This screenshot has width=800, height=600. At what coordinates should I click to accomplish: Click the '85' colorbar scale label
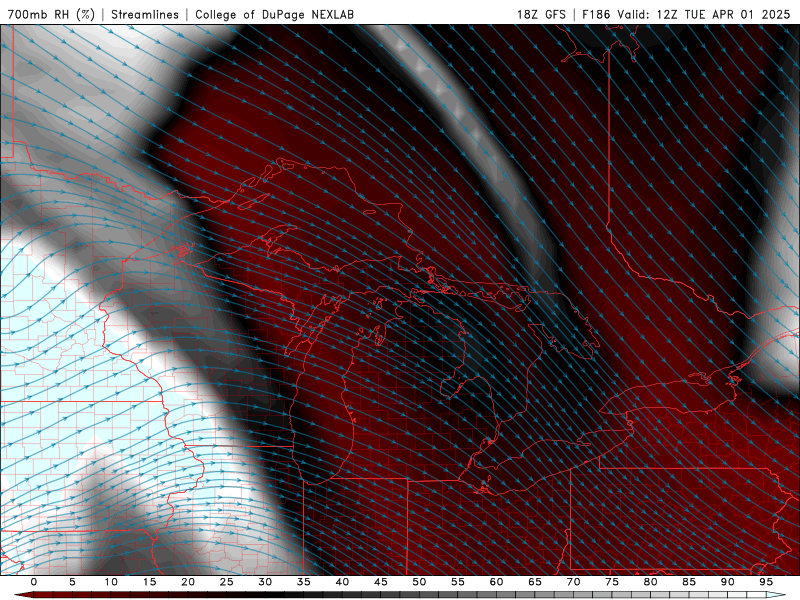pos(689,582)
